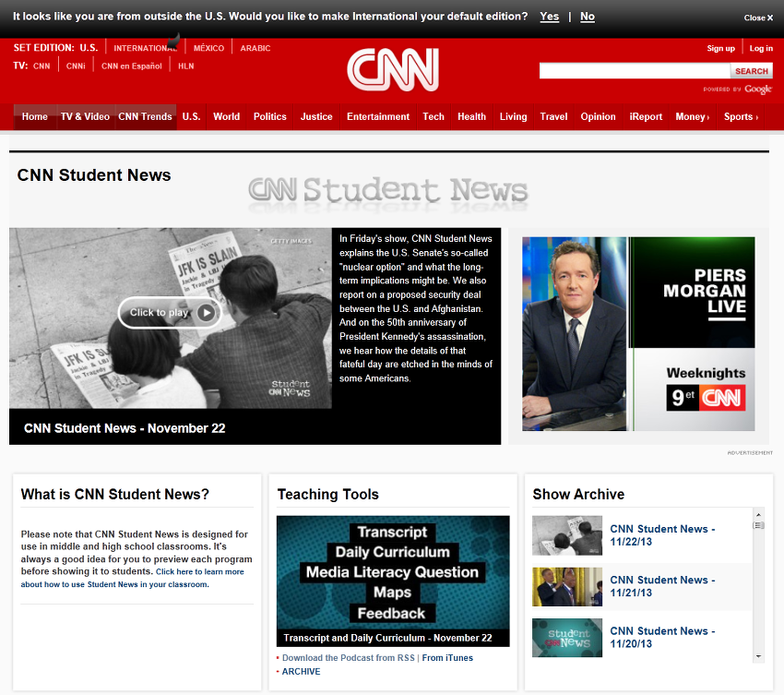The image size is (784, 695).
Task: Select U.S. edition in Set Edition
Action: coord(89,48)
